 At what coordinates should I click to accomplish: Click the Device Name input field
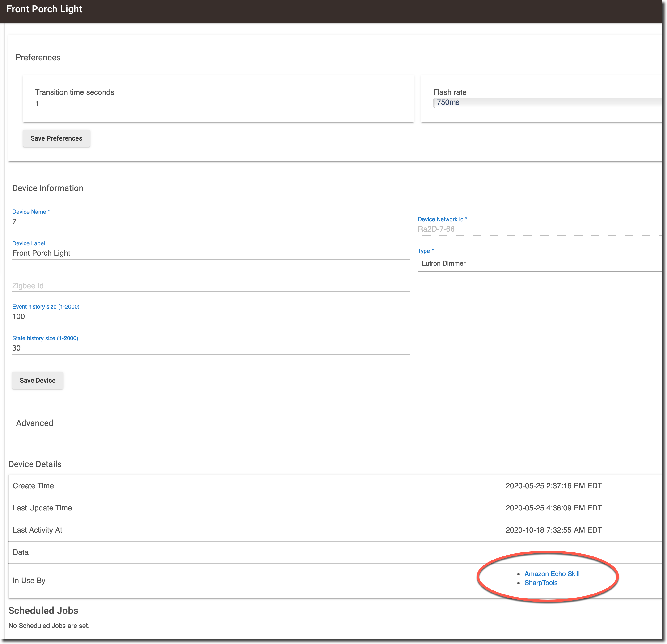(x=211, y=222)
